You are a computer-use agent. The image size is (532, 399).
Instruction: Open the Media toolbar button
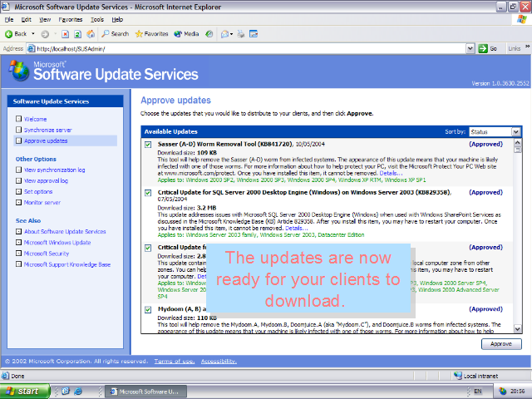(x=186, y=33)
